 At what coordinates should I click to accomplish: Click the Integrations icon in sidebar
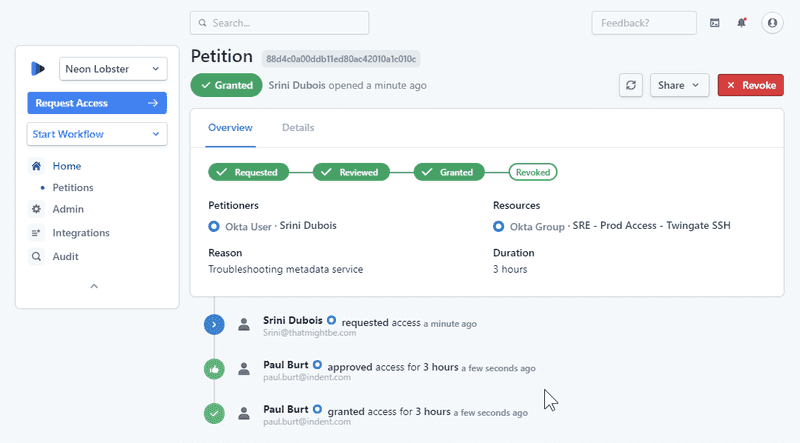(37, 233)
